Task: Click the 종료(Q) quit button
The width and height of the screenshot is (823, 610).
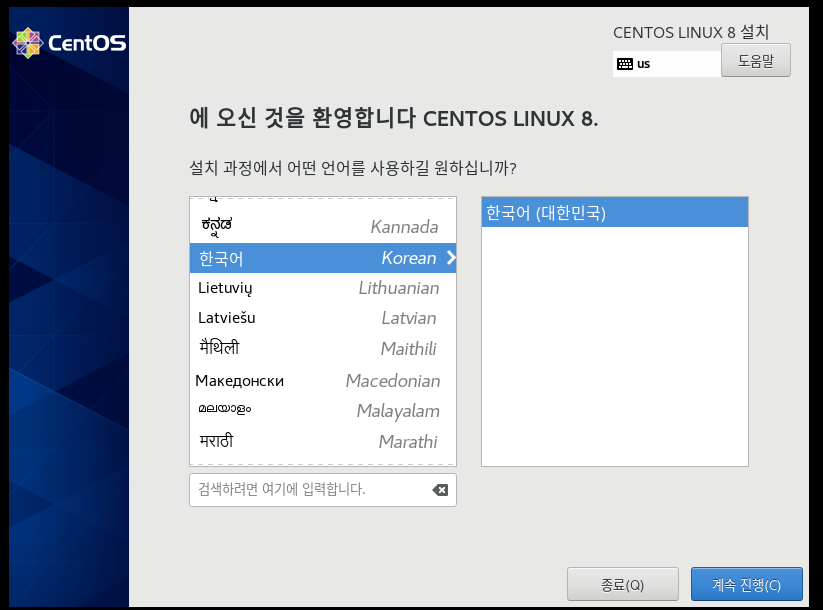Action: coord(622,584)
